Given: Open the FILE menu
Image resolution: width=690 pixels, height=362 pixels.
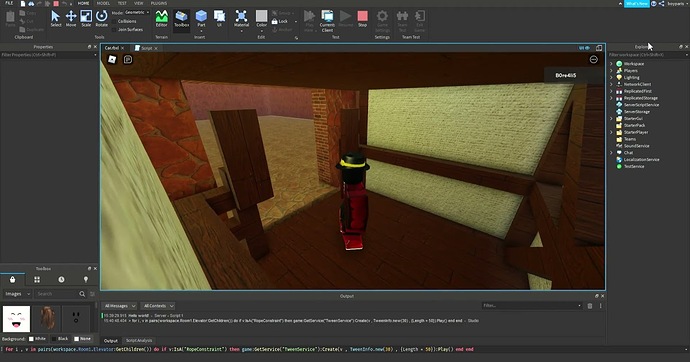Looking at the screenshot, I should 9,3.
